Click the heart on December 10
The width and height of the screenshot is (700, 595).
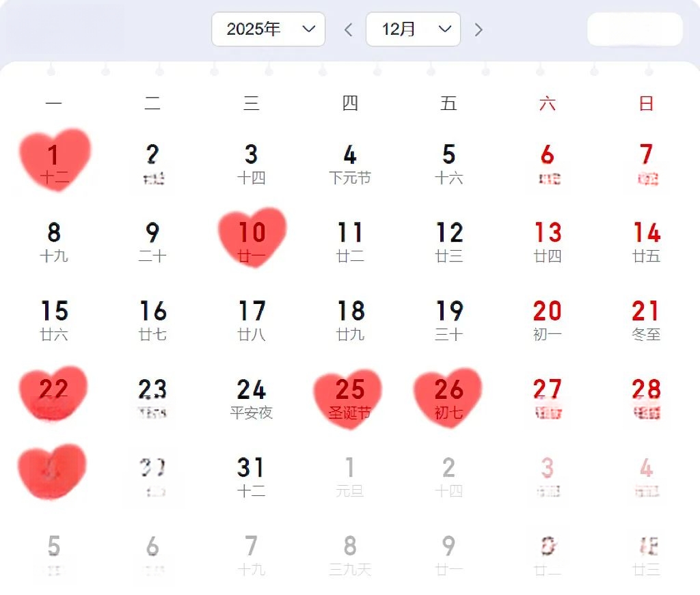[252, 238]
